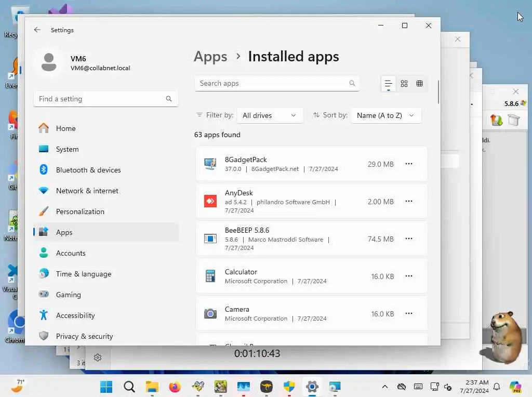532x397 pixels.
Task: Click the Calculator app icon
Action: [x=210, y=276]
